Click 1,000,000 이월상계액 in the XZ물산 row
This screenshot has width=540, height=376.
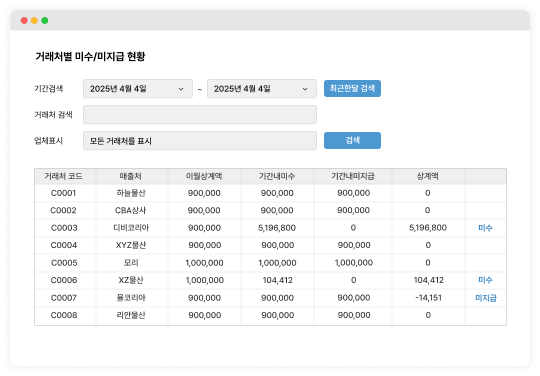click(x=205, y=280)
